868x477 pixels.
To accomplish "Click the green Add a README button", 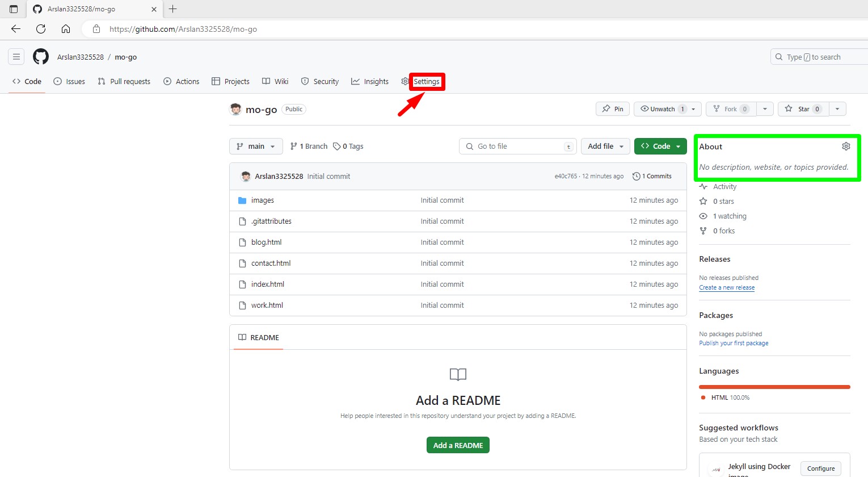I will [458, 445].
